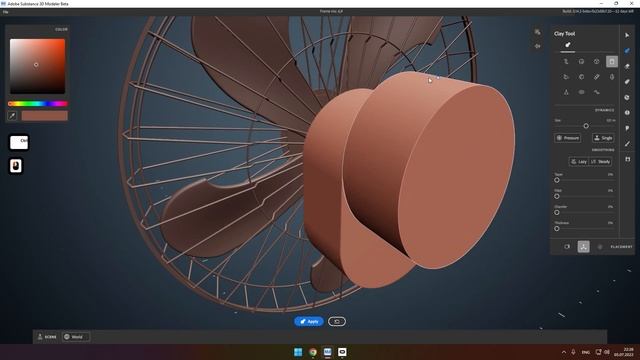Viewport: 640px width, 360px height.
Task: Click Substance Modeler taskbar icon
Action: tap(327, 352)
